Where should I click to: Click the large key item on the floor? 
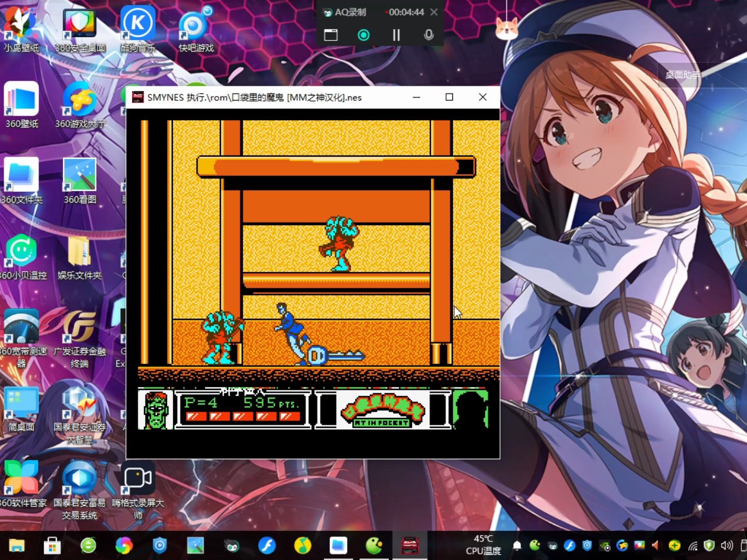(x=336, y=356)
